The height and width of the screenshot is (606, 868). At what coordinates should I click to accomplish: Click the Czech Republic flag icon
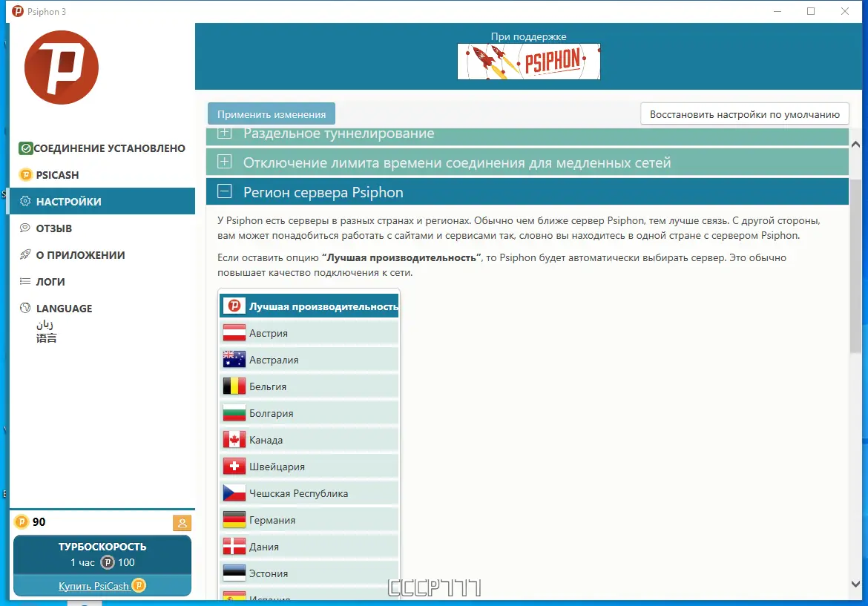pyautogui.click(x=234, y=493)
